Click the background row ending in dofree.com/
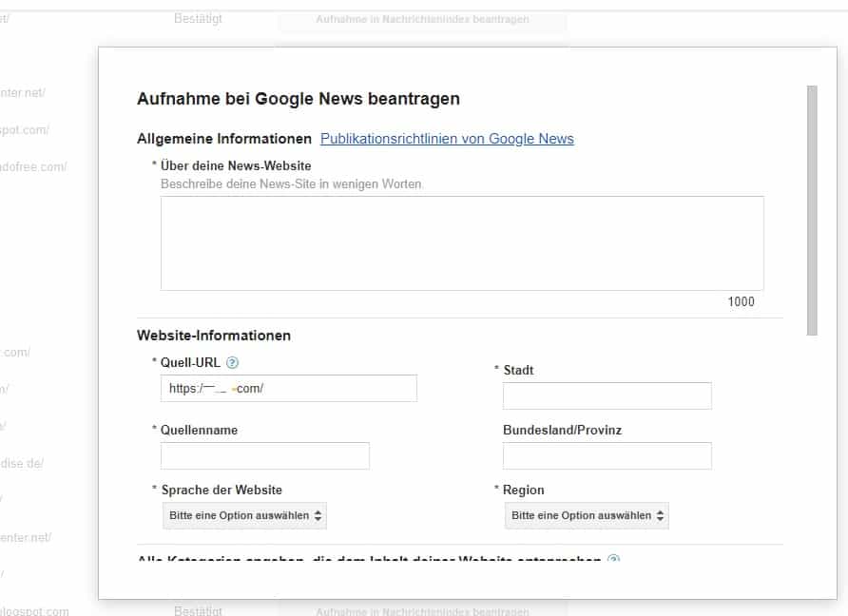This screenshot has height=616, width=848. [x=32, y=167]
